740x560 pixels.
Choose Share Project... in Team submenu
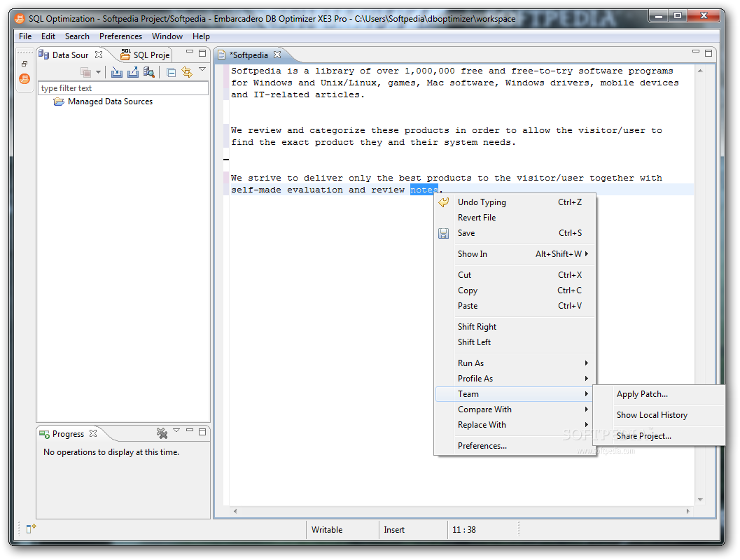click(x=659, y=436)
